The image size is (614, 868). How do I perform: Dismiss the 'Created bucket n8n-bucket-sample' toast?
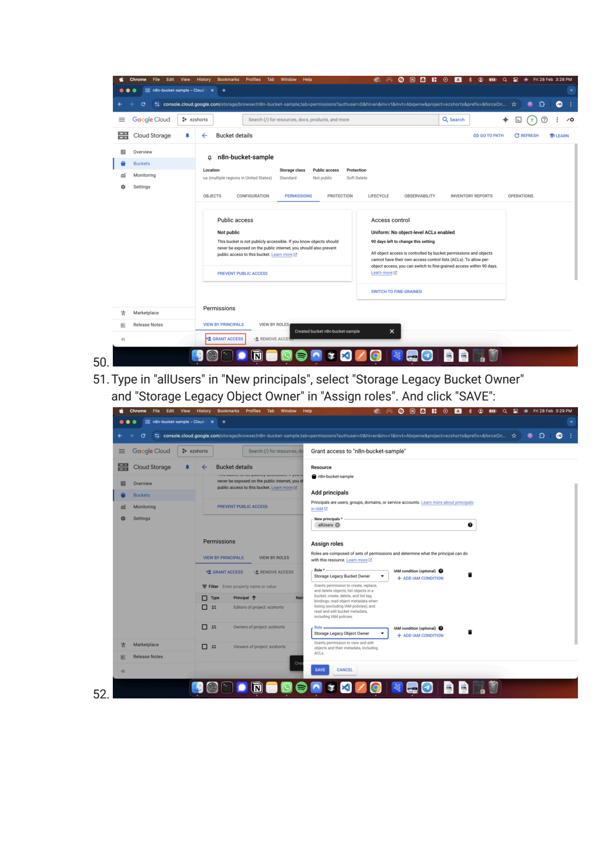click(391, 331)
